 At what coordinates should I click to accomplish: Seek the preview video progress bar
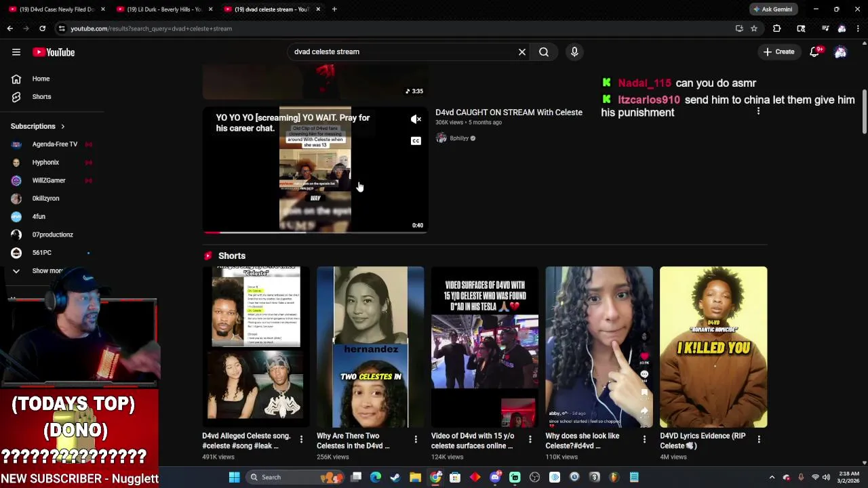(315, 232)
